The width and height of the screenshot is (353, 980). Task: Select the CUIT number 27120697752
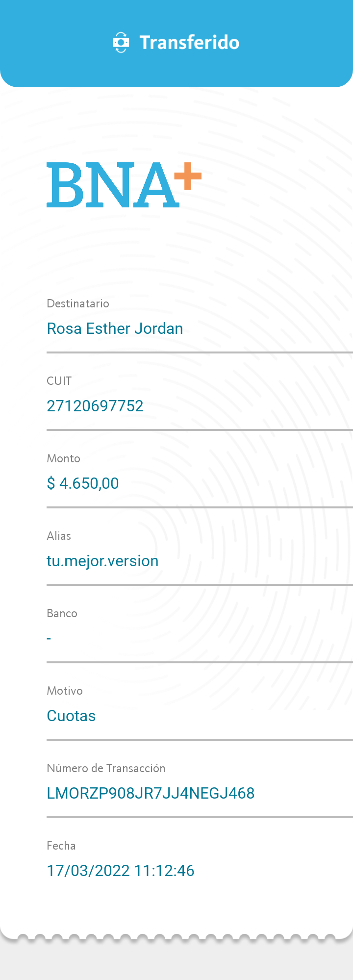point(95,406)
